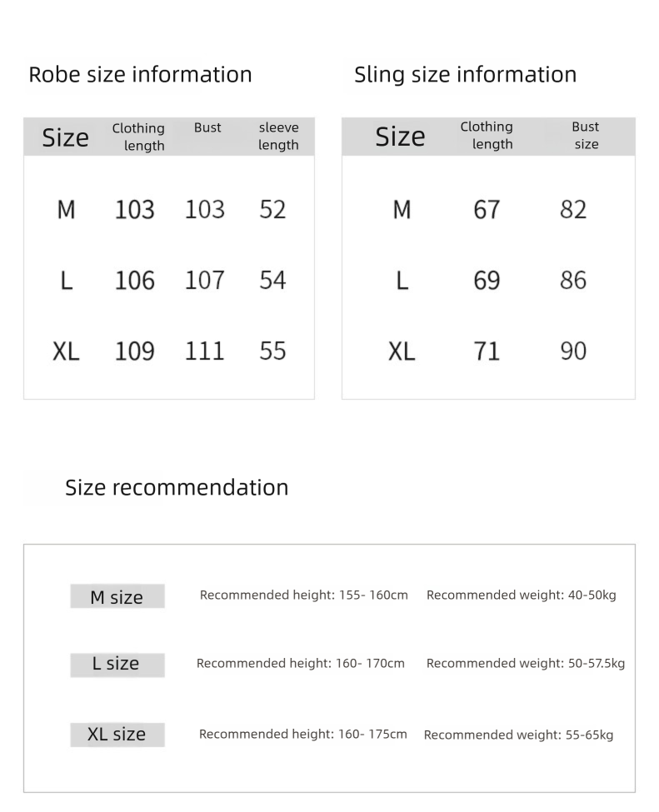Click sling L bust size 86
This screenshot has width=659, height=812.
tap(573, 280)
